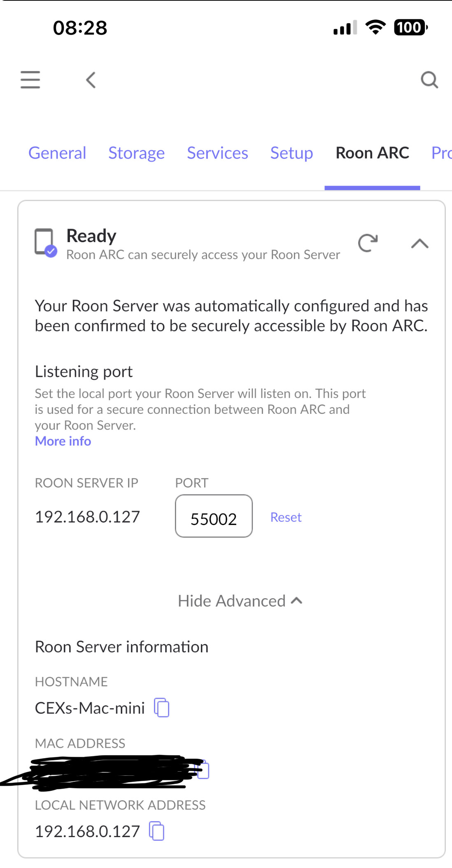Go back with the left arrow

coord(91,80)
